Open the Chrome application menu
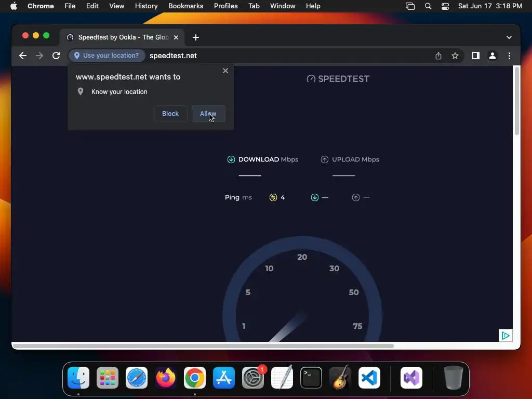Image resolution: width=532 pixels, height=399 pixels. (41, 6)
